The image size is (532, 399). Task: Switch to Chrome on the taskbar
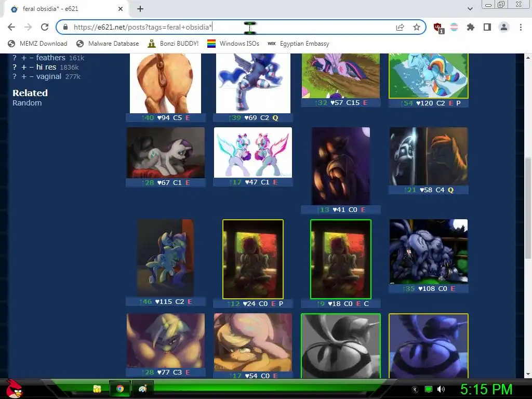click(120, 389)
